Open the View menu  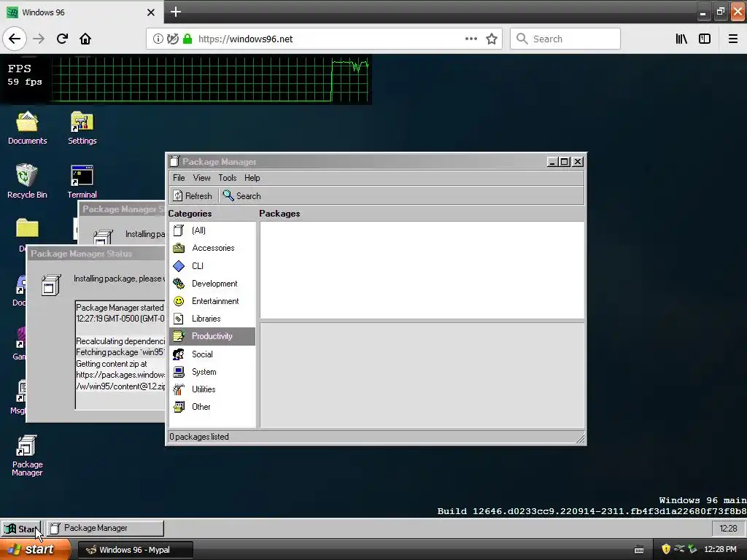coord(201,178)
